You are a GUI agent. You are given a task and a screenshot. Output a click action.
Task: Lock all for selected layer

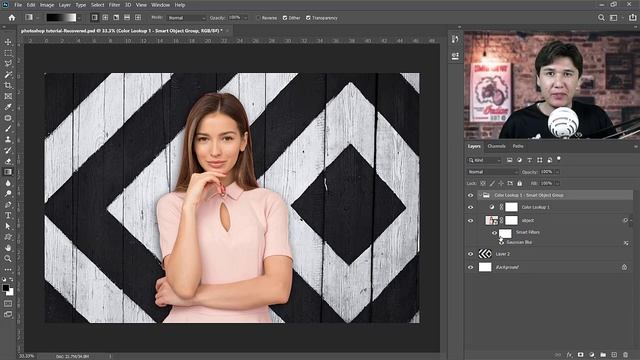[x=520, y=183]
